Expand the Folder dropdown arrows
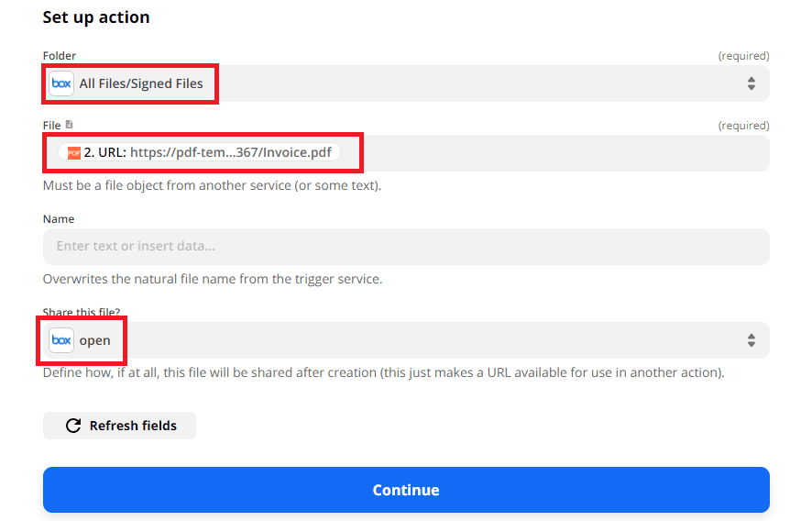The height and width of the screenshot is (521, 812). (751, 83)
